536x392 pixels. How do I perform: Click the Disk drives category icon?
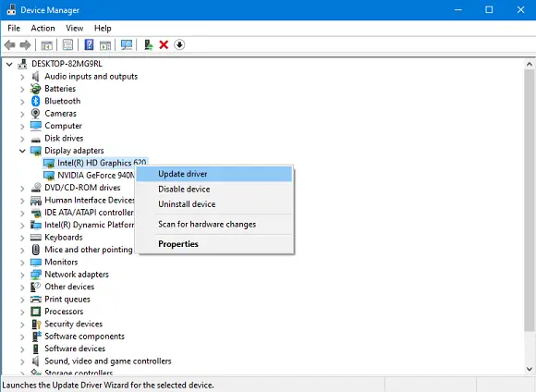point(35,140)
